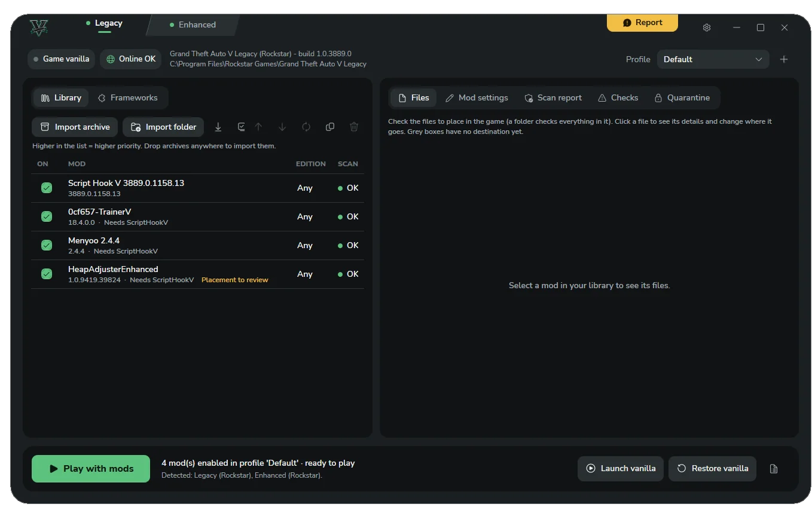Click the Import folder button
The height and width of the screenshot is (513, 812).
pos(163,127)
